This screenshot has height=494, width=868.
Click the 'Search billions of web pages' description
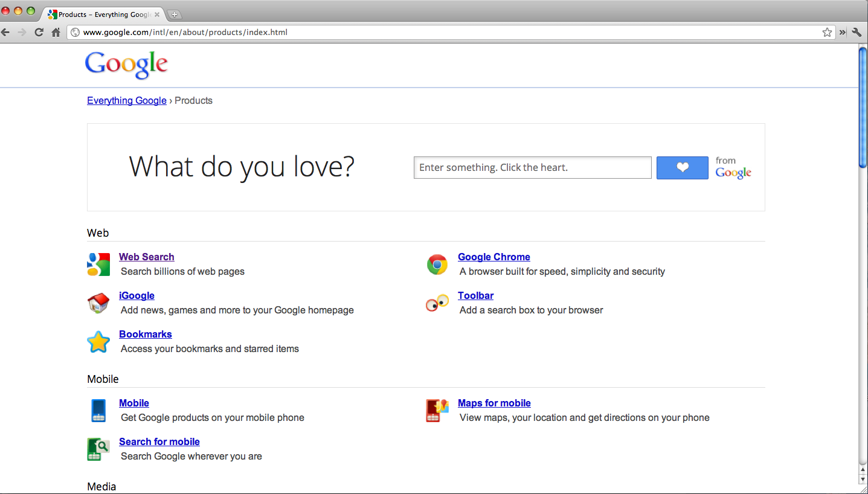pos(182,271)
